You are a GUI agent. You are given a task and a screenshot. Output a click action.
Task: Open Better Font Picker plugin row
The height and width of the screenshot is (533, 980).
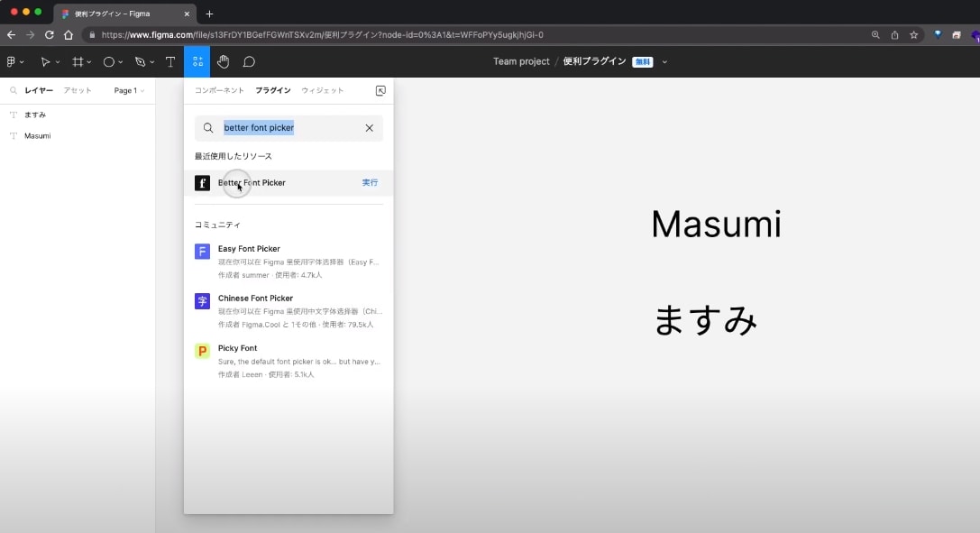[289, 182]
